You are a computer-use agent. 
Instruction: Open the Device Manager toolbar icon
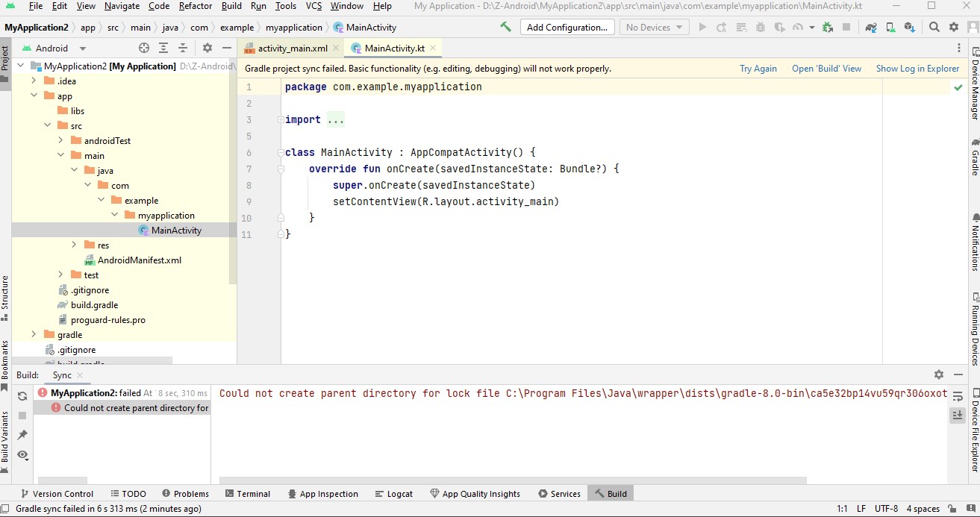[x=890, y=28]
